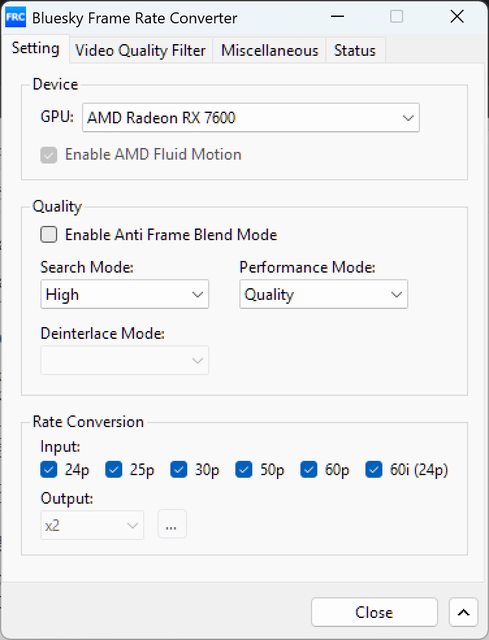Collapse dialog using the up-chevron button
This screenshot has height=640, width=489.
[x=463, y=612]
